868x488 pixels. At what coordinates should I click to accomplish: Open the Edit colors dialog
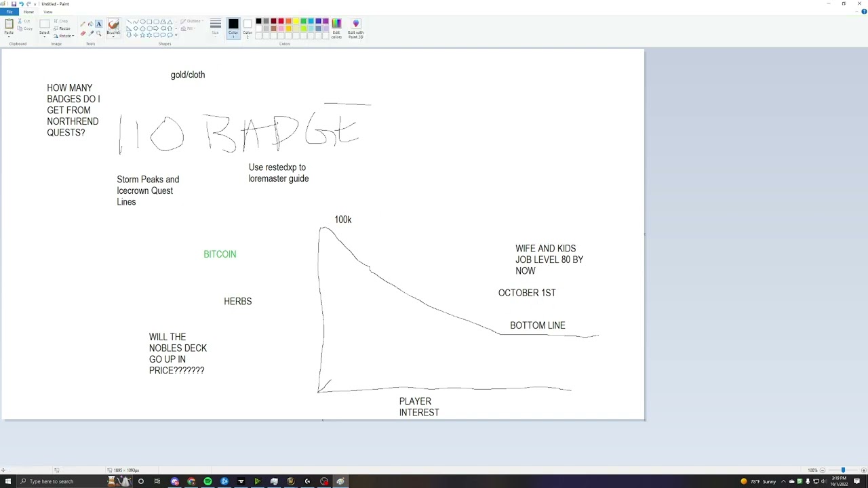336,28
